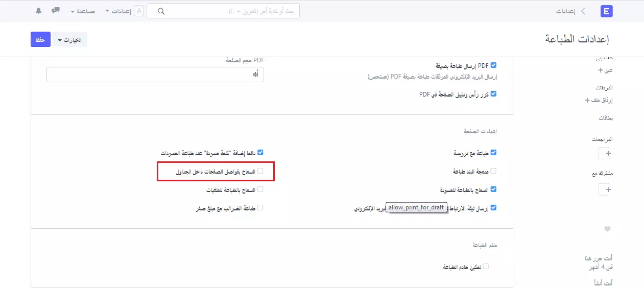Click the search magnifier icon

pos(161,11)
